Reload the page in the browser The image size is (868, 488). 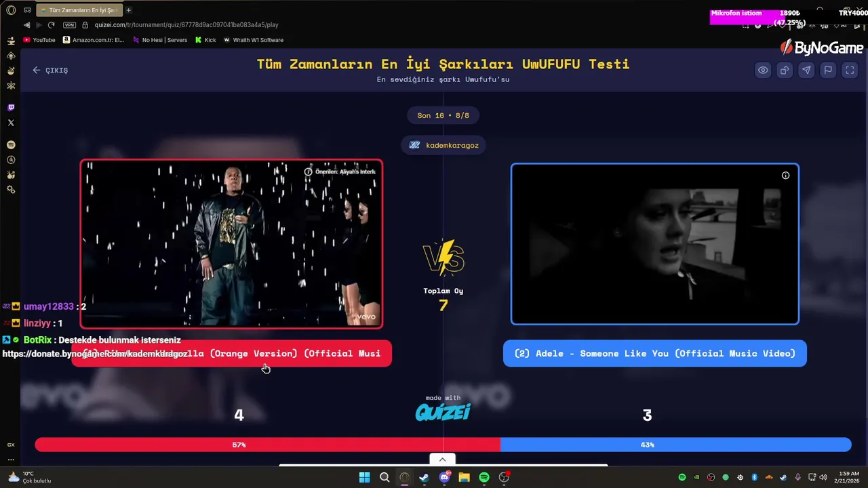pyautogui.click(x=51, y=25)
